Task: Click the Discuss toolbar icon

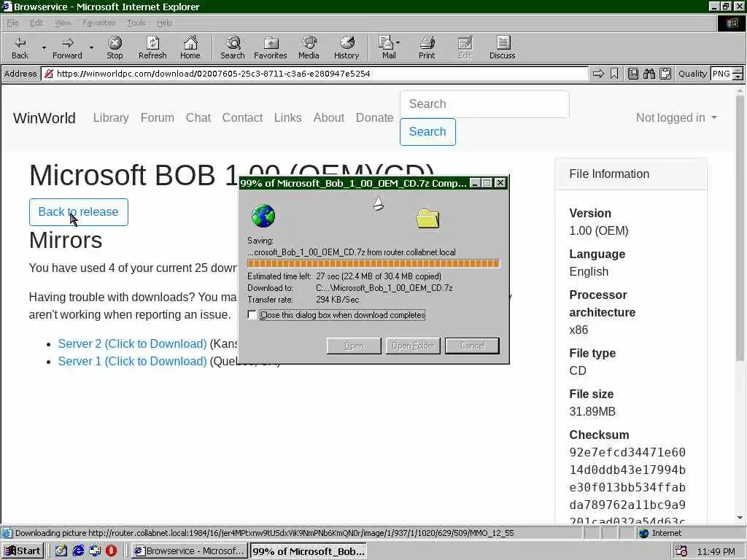Action: tap(503, 43)
